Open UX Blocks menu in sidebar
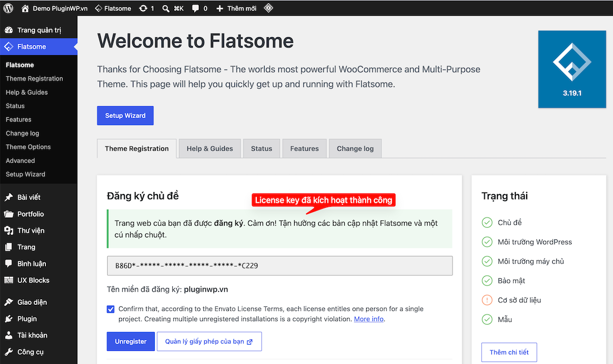Screen dimensions: 613x364 click(x=38, y=280)
